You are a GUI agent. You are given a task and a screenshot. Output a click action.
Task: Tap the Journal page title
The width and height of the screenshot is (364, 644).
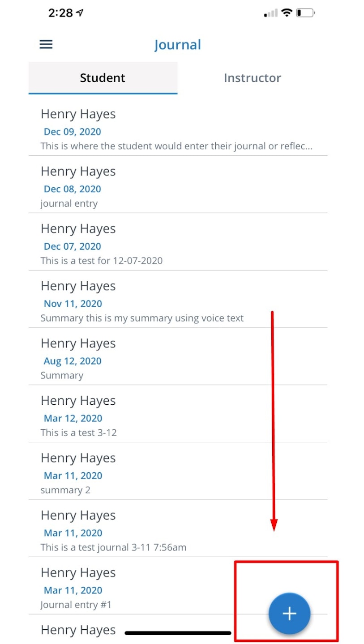coord(178,45)
